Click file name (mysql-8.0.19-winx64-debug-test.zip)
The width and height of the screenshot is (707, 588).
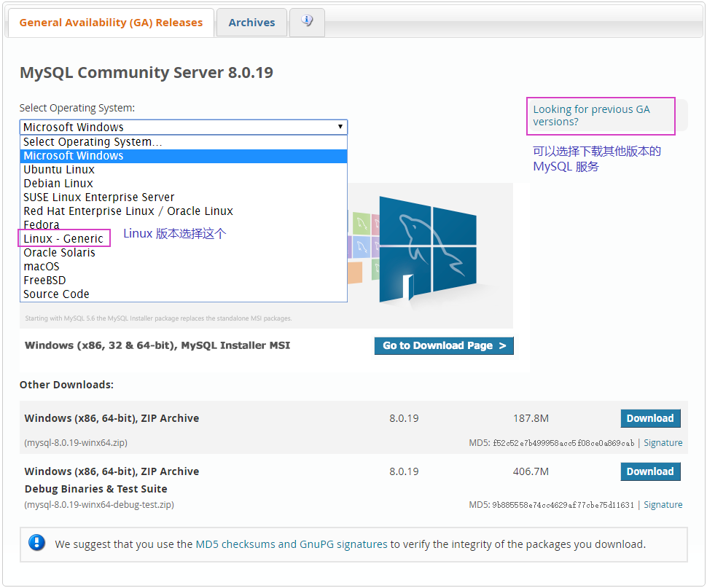[99, 505]
